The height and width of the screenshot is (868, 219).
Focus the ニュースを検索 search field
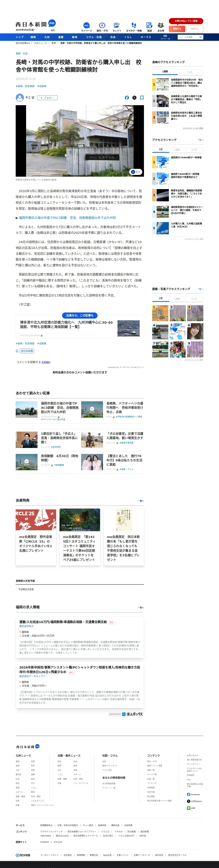(188, 37)
